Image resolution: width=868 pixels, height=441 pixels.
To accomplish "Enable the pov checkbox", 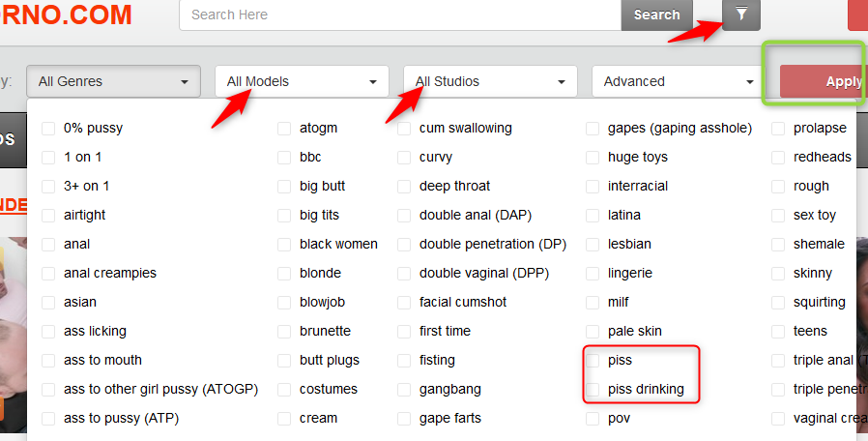I will tap(593, 418).
